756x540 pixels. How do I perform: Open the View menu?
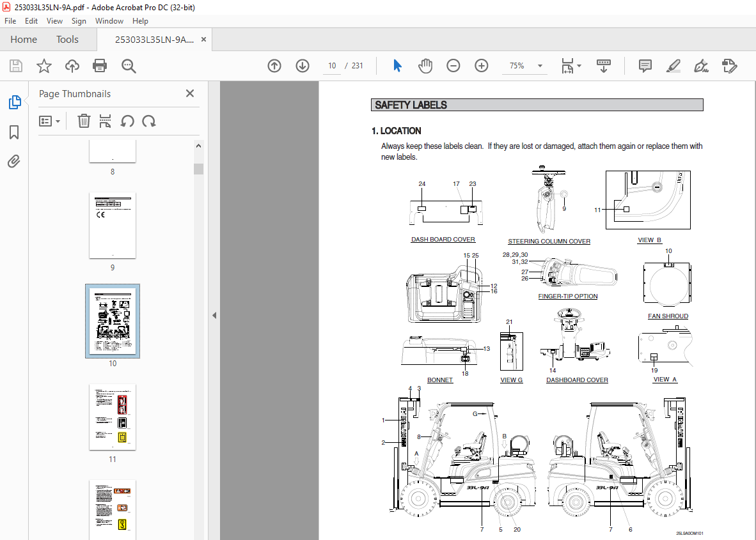[x=54, y=21]
